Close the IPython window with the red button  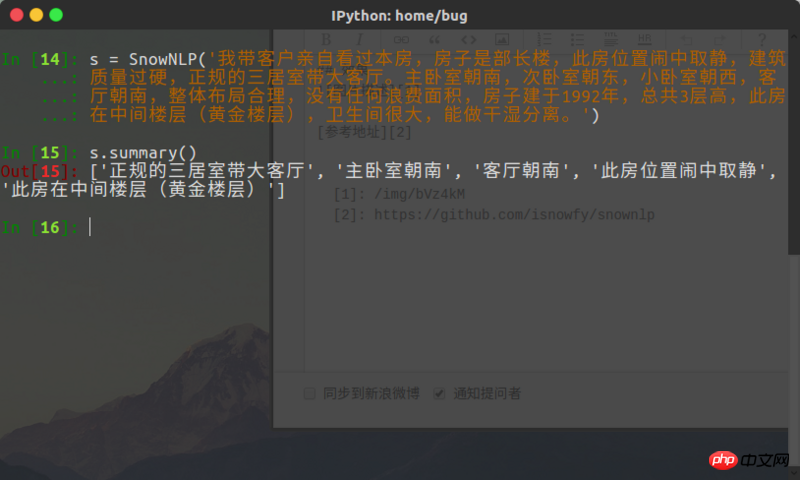tap(17, 15)
